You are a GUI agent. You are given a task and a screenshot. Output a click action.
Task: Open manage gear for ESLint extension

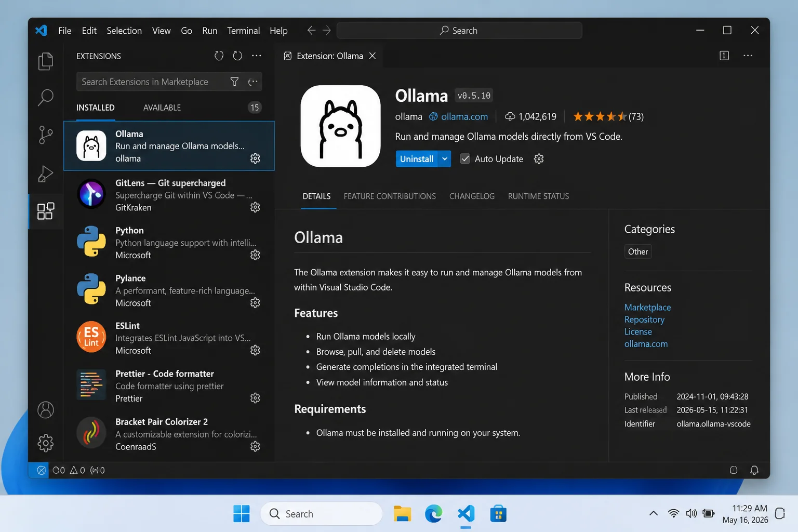point(255,351)
